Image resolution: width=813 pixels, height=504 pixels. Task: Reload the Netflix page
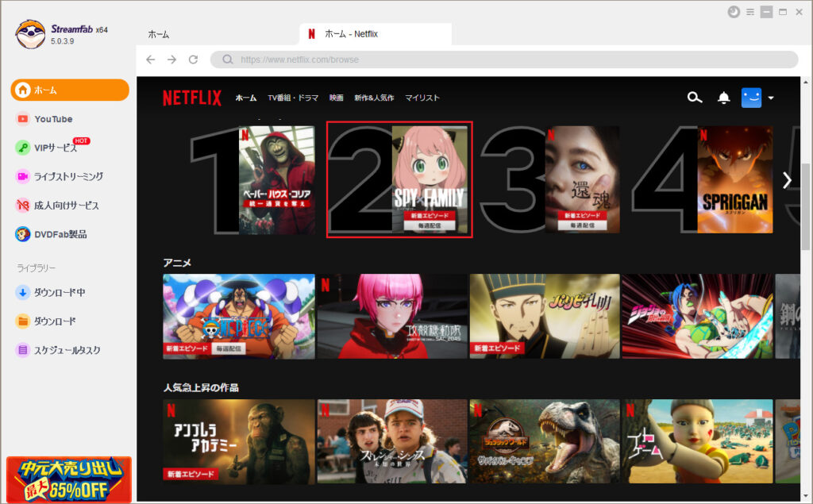194,60
